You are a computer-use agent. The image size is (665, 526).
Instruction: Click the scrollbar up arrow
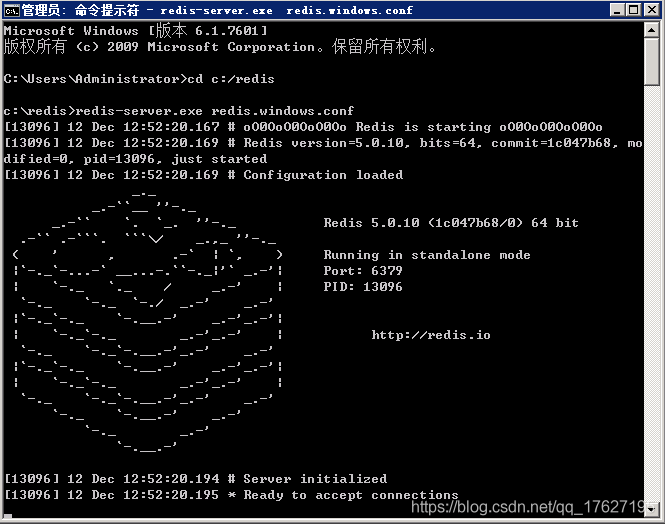[x=651, y=30]
